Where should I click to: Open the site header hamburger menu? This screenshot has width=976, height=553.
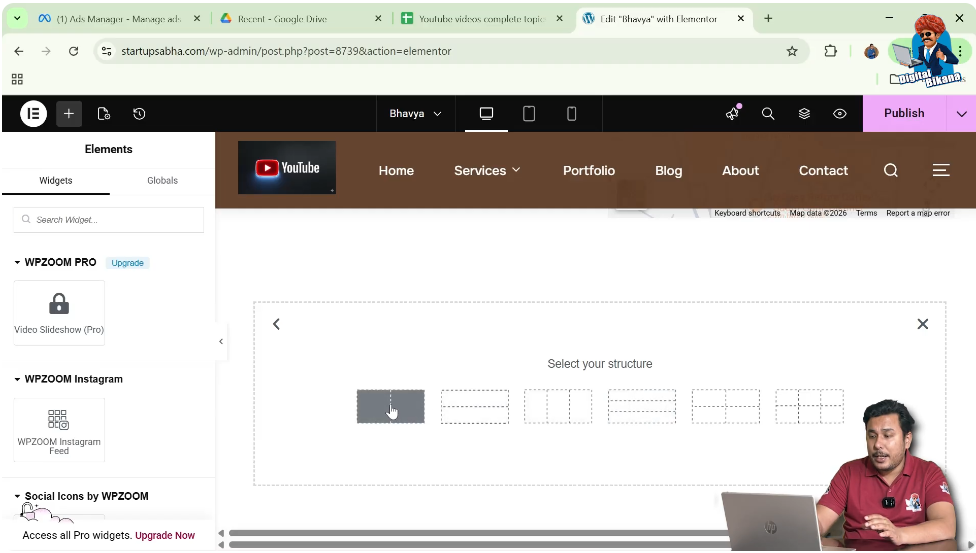941,170
